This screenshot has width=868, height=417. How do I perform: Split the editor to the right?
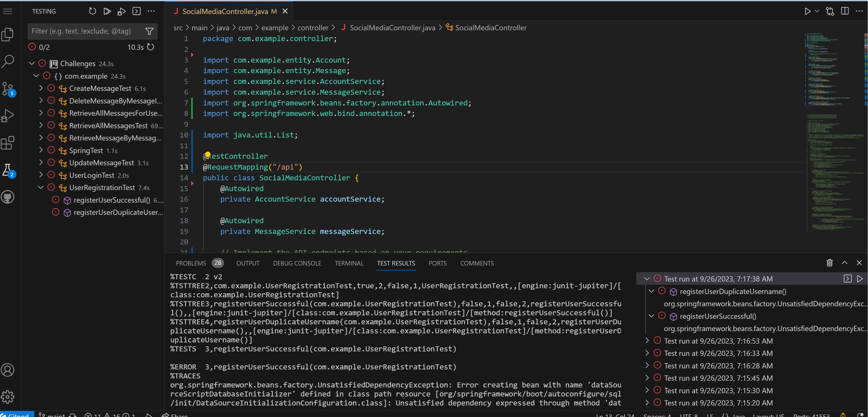pyautogui.click(x=845, y=11)
